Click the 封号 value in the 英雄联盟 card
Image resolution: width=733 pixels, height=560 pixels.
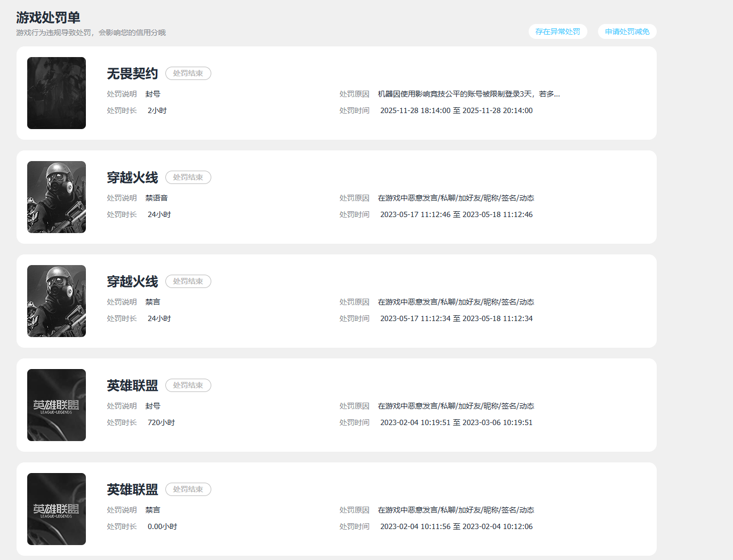pos(153,406)
